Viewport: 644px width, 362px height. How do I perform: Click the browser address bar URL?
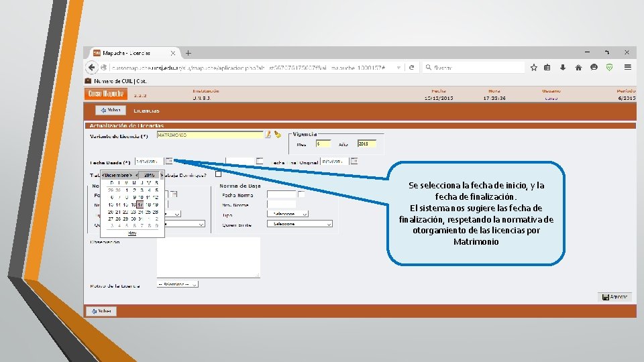point(248,68)
